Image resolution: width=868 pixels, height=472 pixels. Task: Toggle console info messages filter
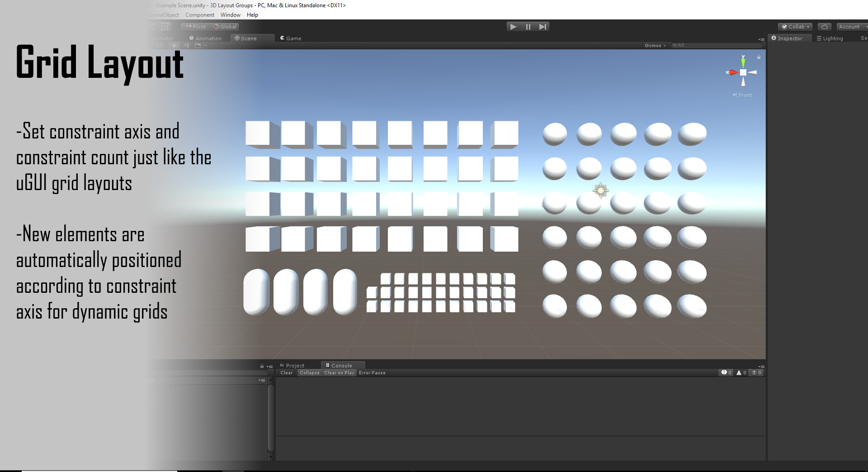coord(726,373)
